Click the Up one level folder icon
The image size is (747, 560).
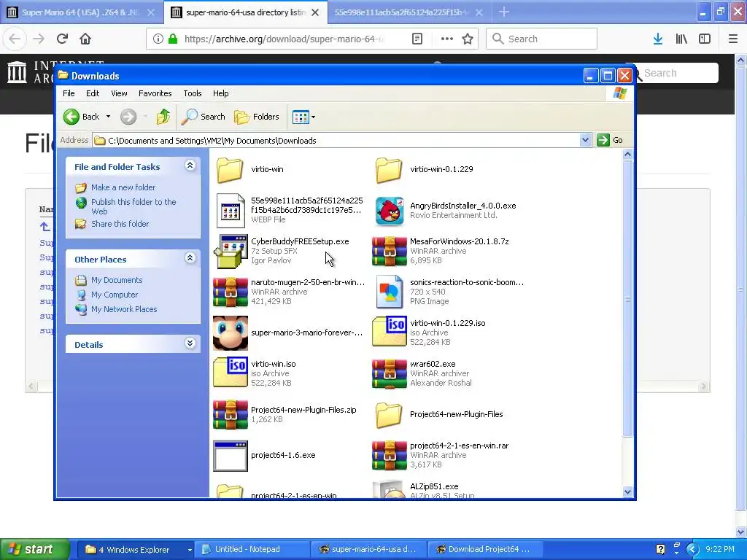pyautogui.click(x=163, y=116)
